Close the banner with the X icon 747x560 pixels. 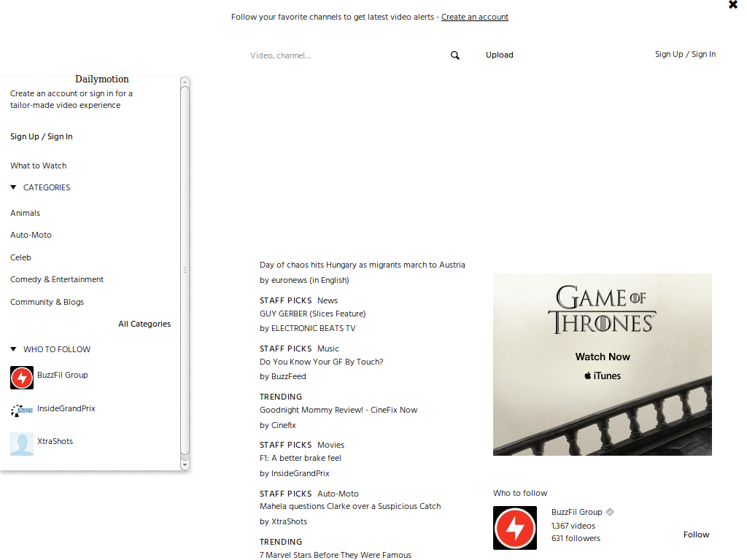pos(732,5)
